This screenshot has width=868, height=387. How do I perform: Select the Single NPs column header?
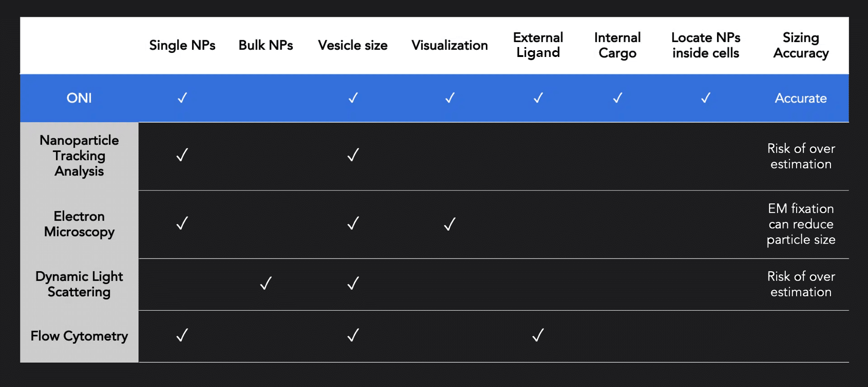point(182,45)
